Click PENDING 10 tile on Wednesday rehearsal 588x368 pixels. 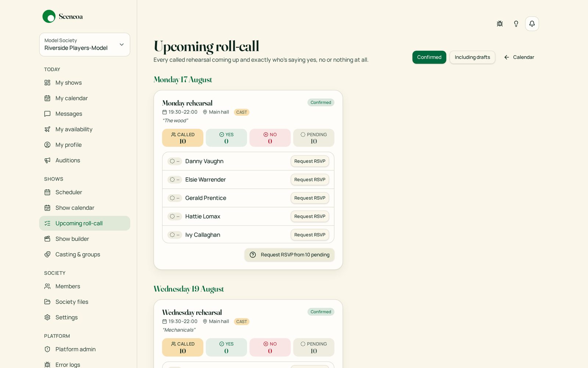pyautogui.click(x=314, y=347)
